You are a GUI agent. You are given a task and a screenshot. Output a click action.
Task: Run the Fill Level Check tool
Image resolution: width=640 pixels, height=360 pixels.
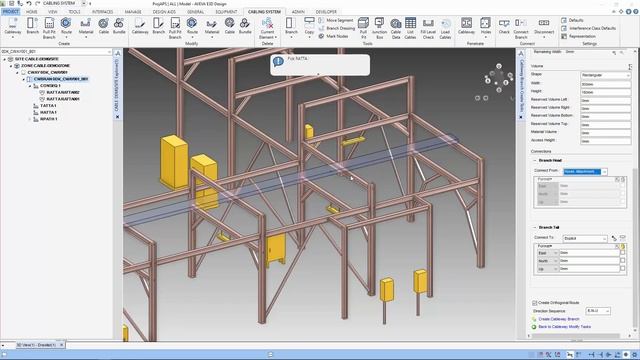tap(428, 28)
